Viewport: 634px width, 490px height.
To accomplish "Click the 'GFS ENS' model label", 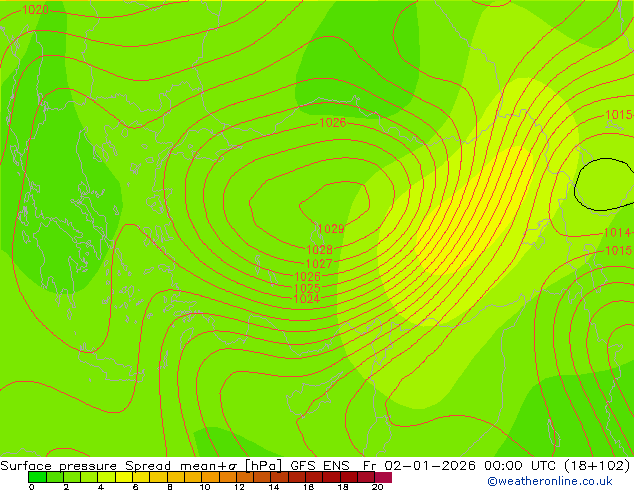I will 320,466.
